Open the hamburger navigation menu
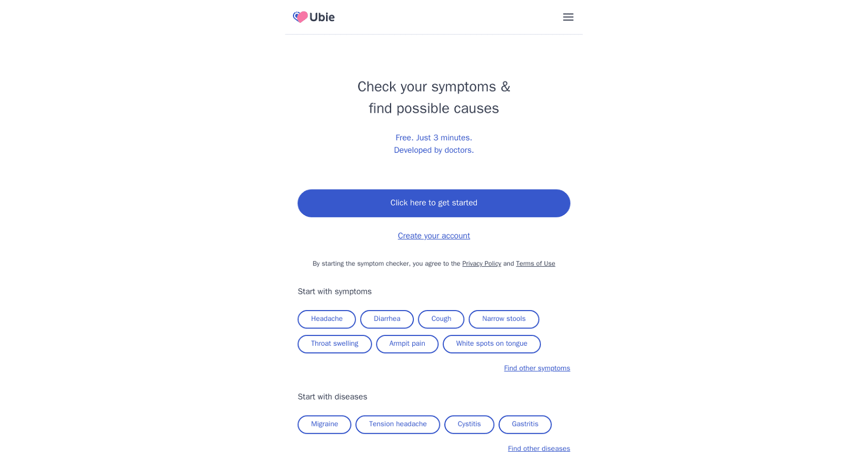Screen dimensions: 868x452 [x=569, y=17]
